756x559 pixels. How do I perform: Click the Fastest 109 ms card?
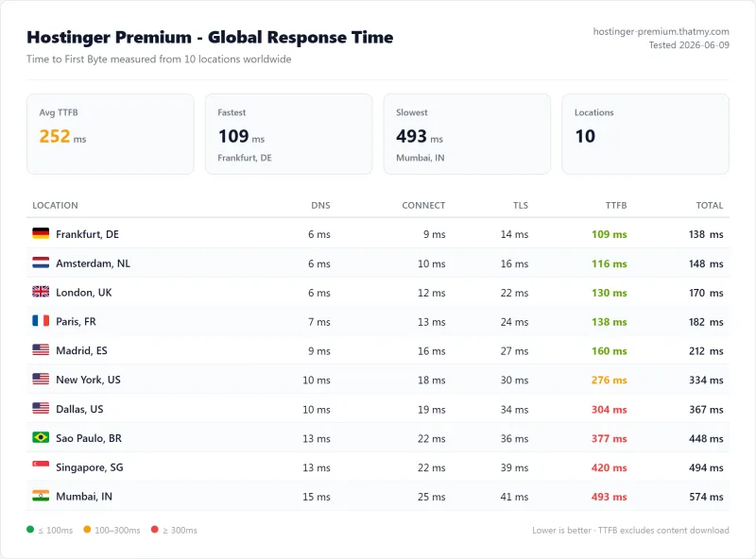(289, 134)
